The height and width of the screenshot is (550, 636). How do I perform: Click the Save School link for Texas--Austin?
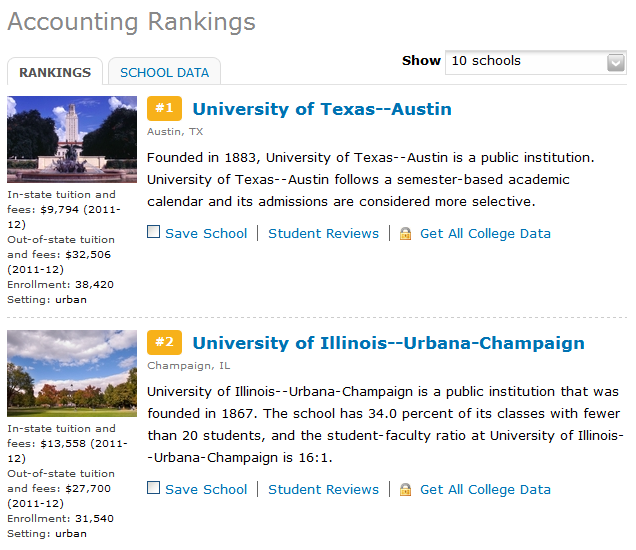206,234
